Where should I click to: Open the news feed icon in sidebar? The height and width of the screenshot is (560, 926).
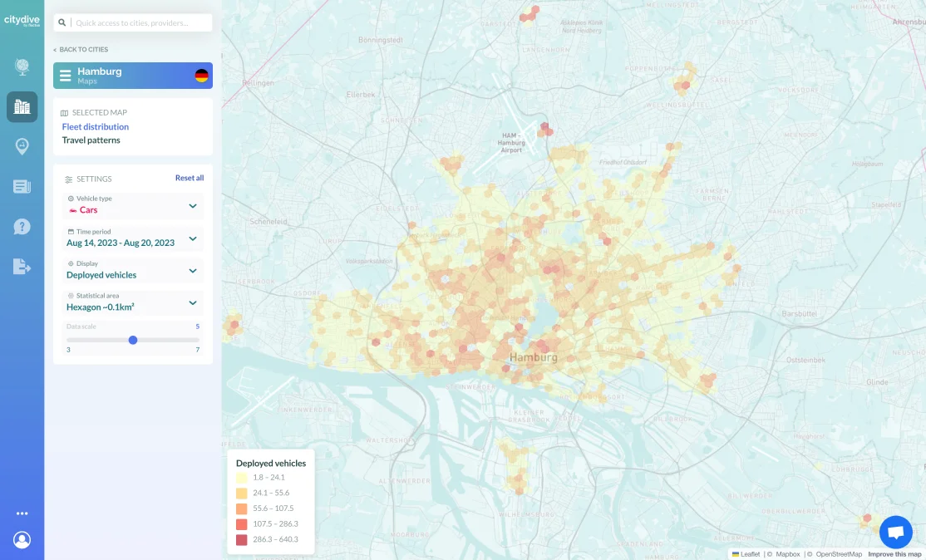click(x=22, y=186)
